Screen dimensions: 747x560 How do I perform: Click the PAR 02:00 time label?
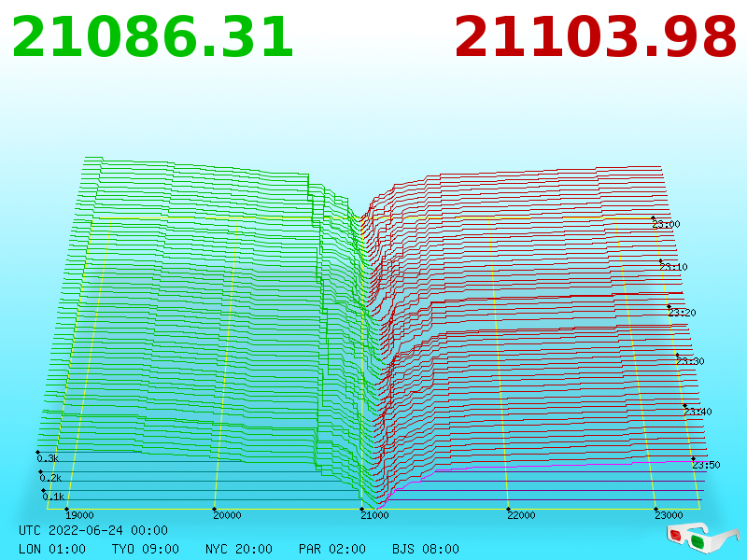click(332, 549)
